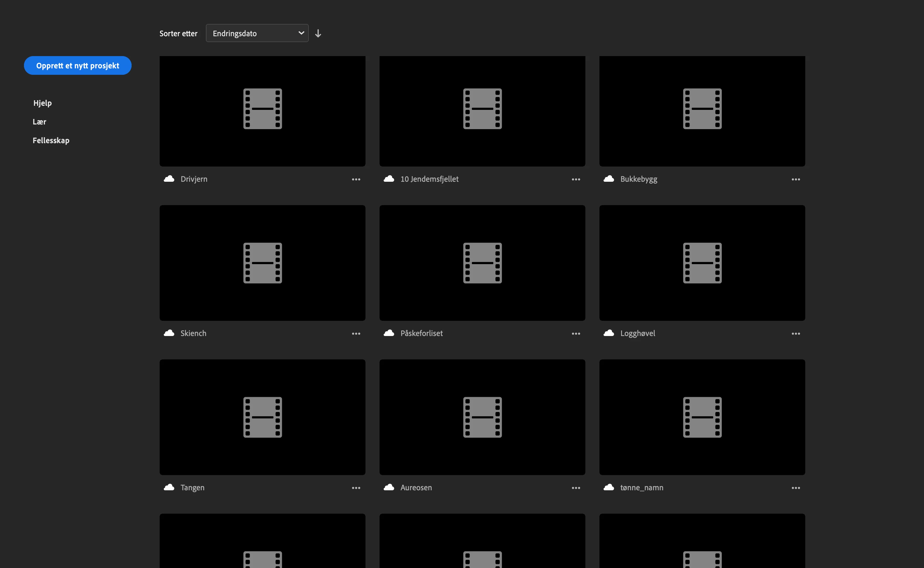Image resolution: width=924 pixels, height=568 pixels.
Task: Click cloud icon next to Tangen
Action: pyautogui.click(x=169, y=487)
